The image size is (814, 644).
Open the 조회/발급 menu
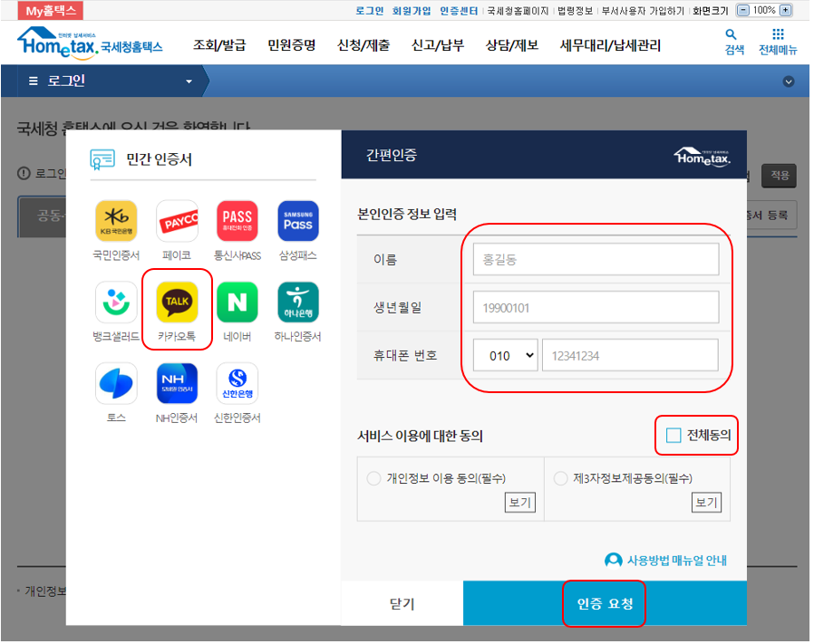218,43
